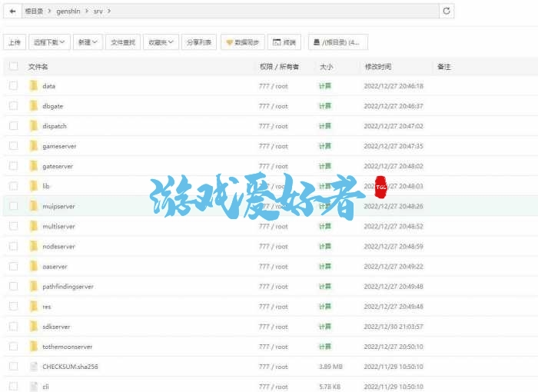538x392 pixels.
Task: Check the dispatch row checkbox
Action: [13, 125]
